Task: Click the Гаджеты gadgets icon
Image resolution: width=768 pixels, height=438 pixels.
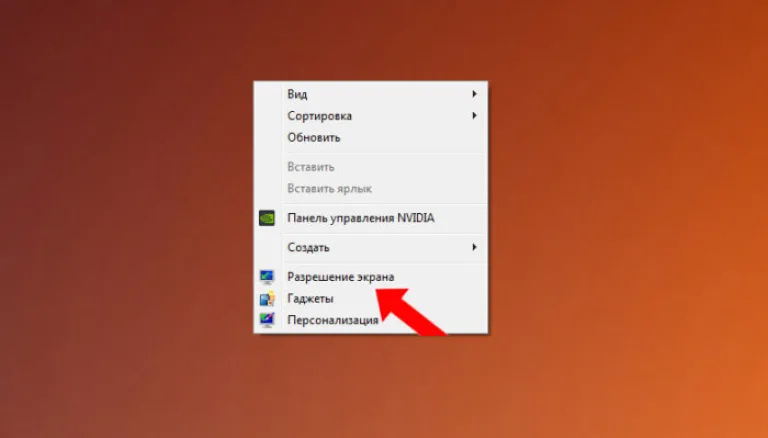Action: (x=267, y=298)
